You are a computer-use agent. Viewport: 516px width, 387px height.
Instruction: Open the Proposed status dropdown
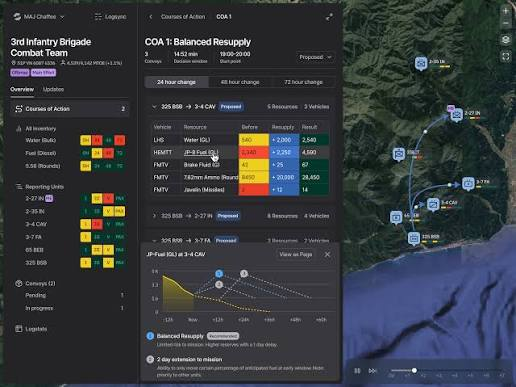tap(315, 57)
